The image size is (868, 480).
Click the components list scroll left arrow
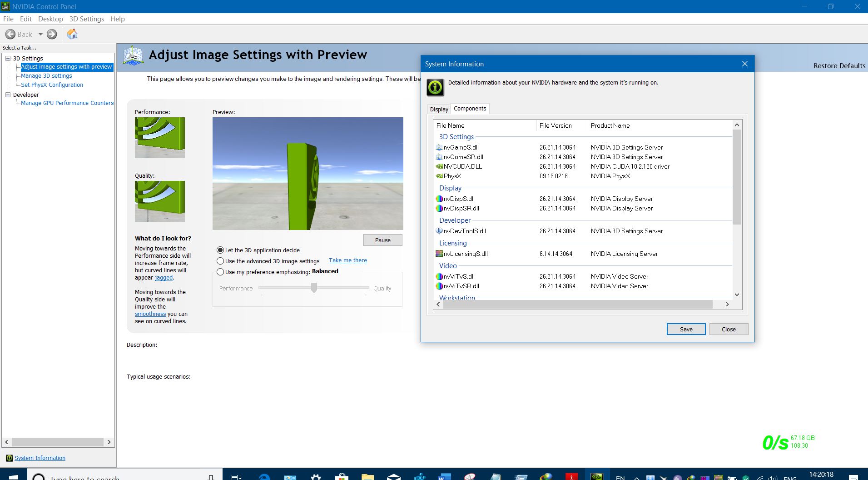pos(439,305)
